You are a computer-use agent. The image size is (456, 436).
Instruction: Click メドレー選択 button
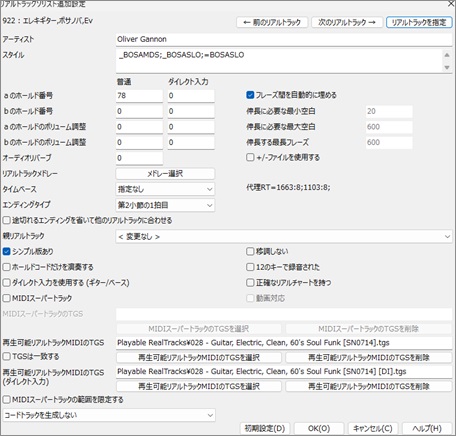click(x=165, y=174)
